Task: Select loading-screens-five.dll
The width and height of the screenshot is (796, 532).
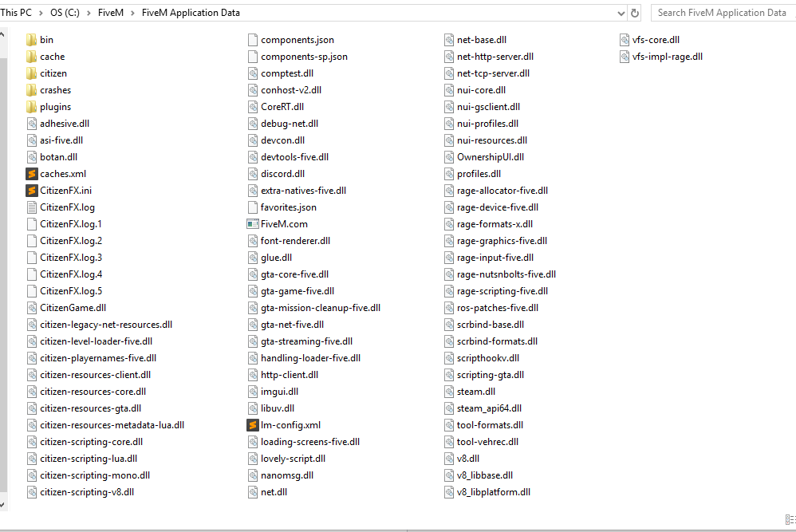Action: pos(310,442)
